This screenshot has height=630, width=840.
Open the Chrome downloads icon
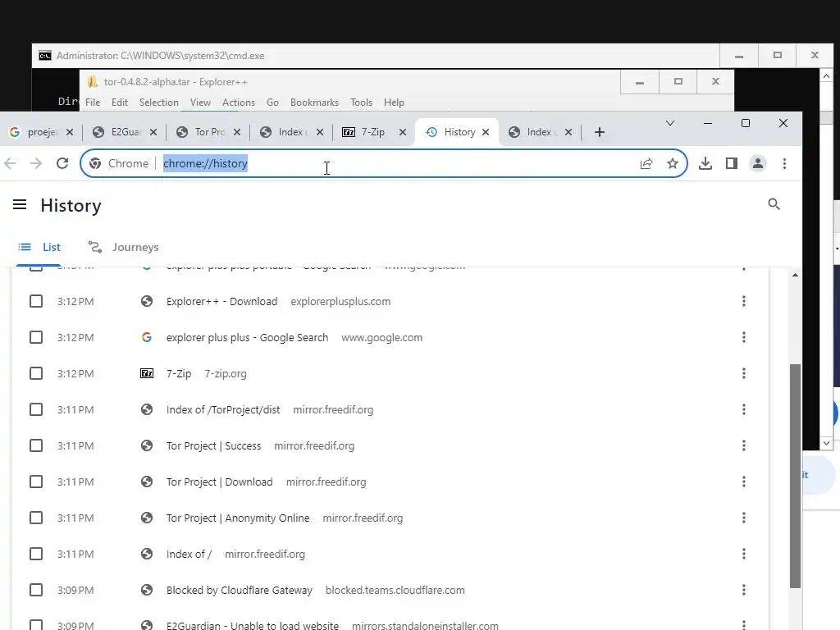pyautogui.click(x=705, y=163)
